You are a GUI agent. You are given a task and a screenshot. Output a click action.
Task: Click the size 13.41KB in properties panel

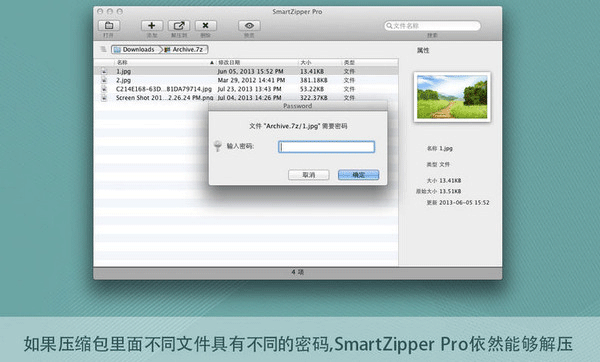[x=450, y=180]
